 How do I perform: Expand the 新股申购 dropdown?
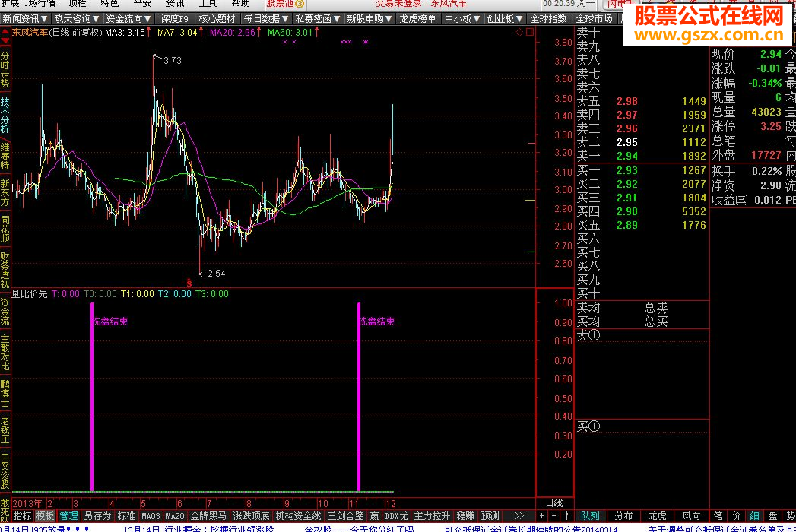click(x=369, y=19)
